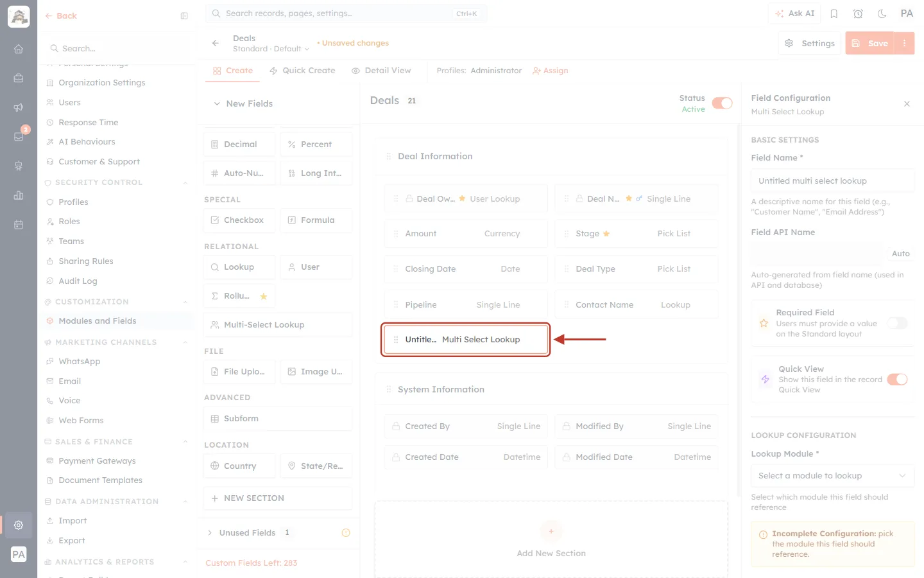Click the Field Name input box

point(832,180)
